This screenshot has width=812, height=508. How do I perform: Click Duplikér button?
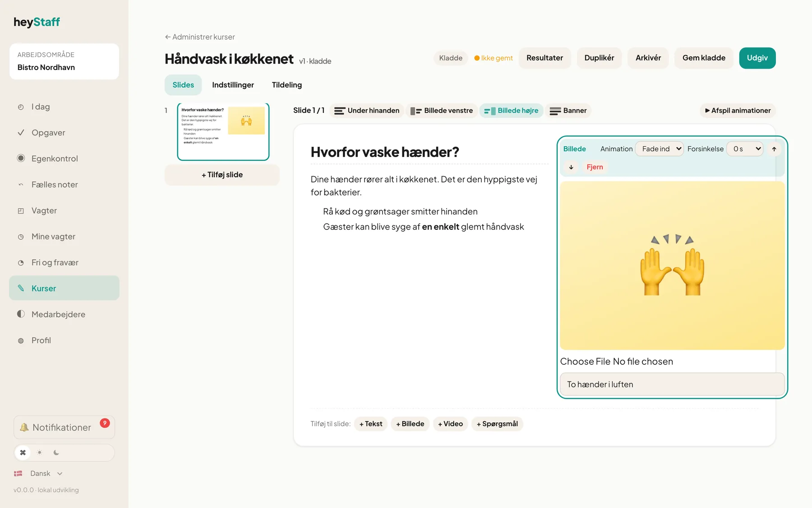[599, 58]
